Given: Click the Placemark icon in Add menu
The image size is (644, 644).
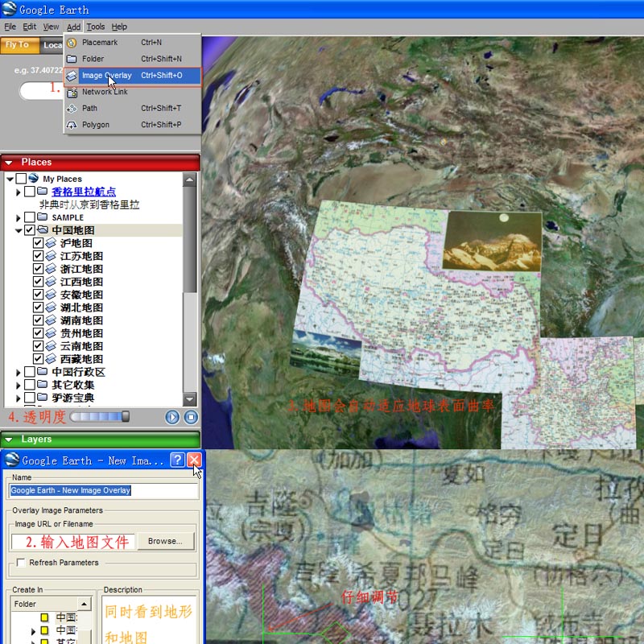Looking at the screenshot, I should click(x=72, y=43).
